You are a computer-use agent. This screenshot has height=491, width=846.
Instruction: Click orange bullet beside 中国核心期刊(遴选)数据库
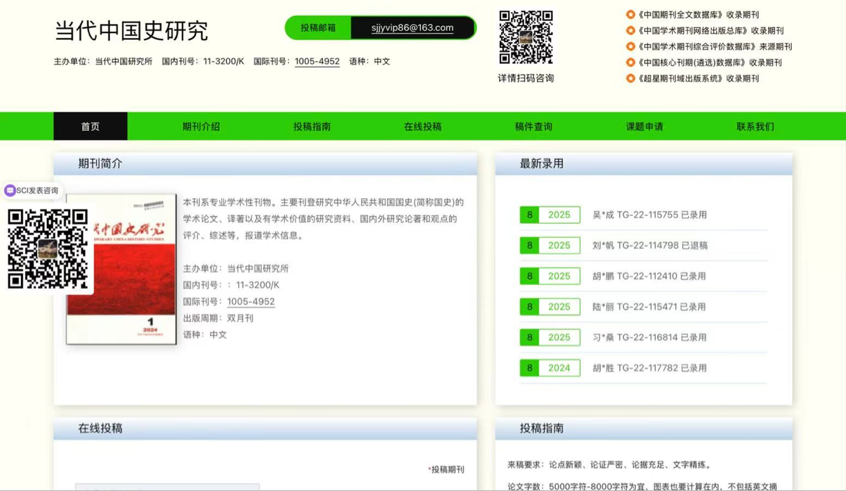point(630,62)
